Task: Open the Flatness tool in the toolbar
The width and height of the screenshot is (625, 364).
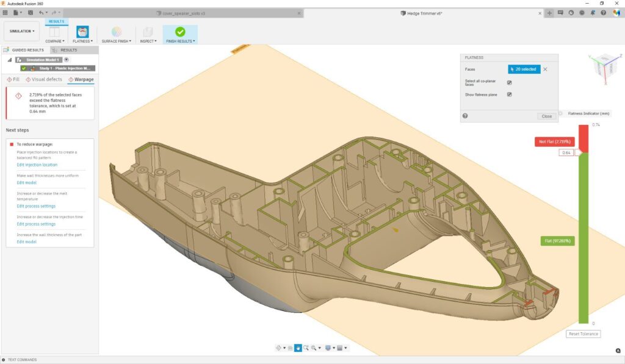Action: pyautogui.click(x=82, y=32)
